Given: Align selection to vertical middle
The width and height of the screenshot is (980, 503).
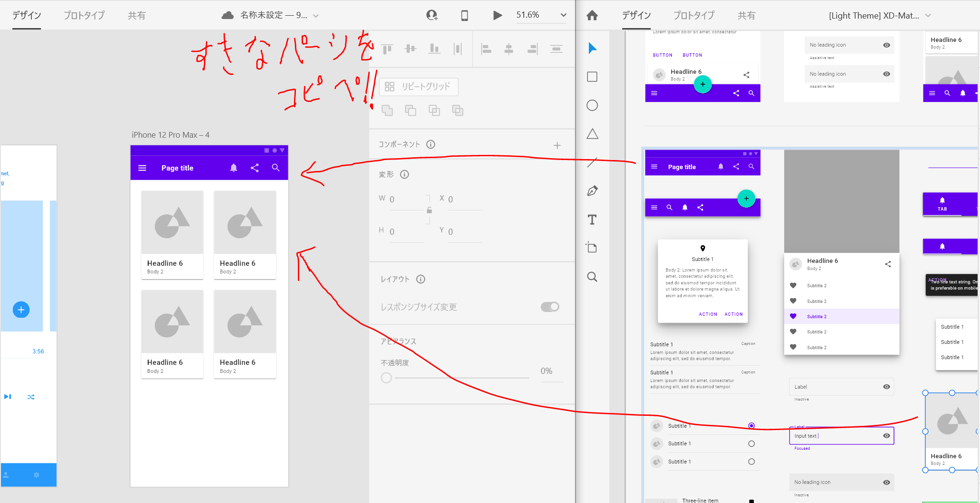Looking at the screenshot, I should pos(411,49).
